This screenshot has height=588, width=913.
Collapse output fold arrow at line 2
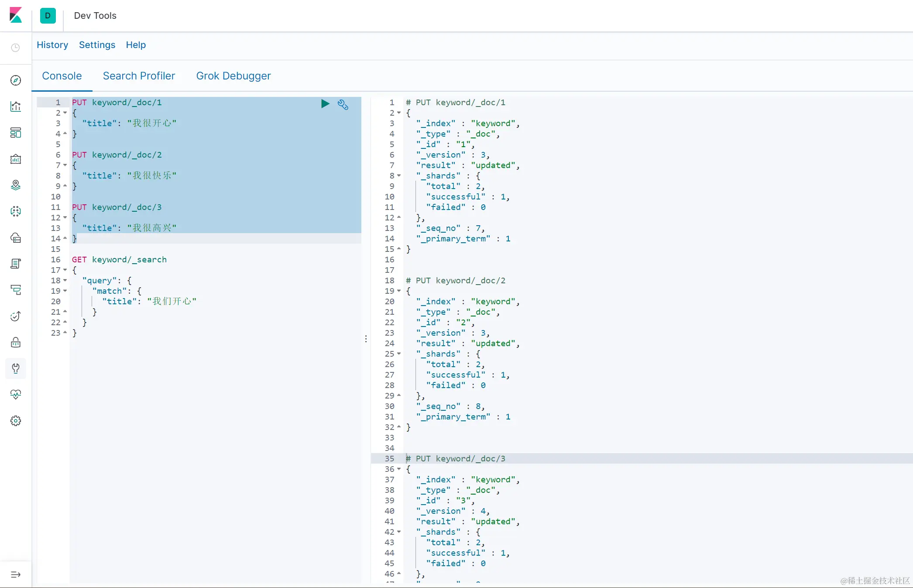[399, 113]
